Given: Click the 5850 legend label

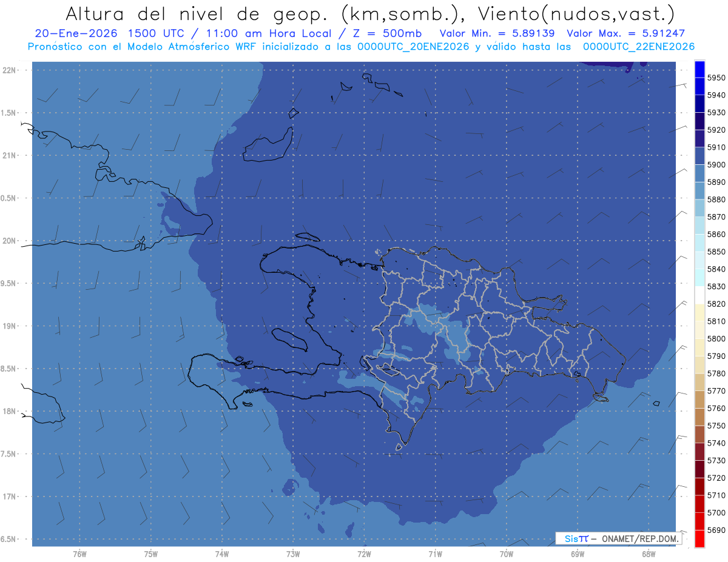Looking at the screenshot, I should [x=716, y=252].
